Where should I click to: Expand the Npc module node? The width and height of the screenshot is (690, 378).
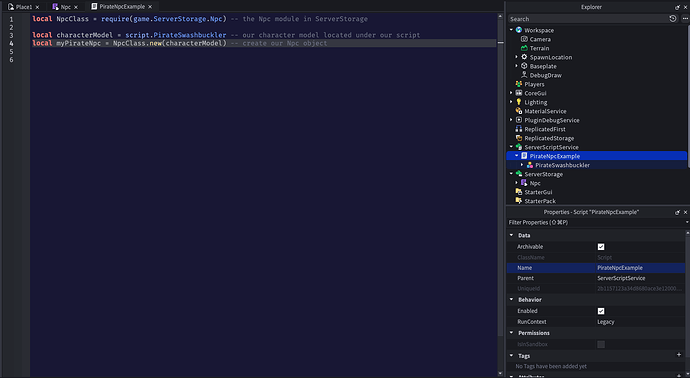517,183
